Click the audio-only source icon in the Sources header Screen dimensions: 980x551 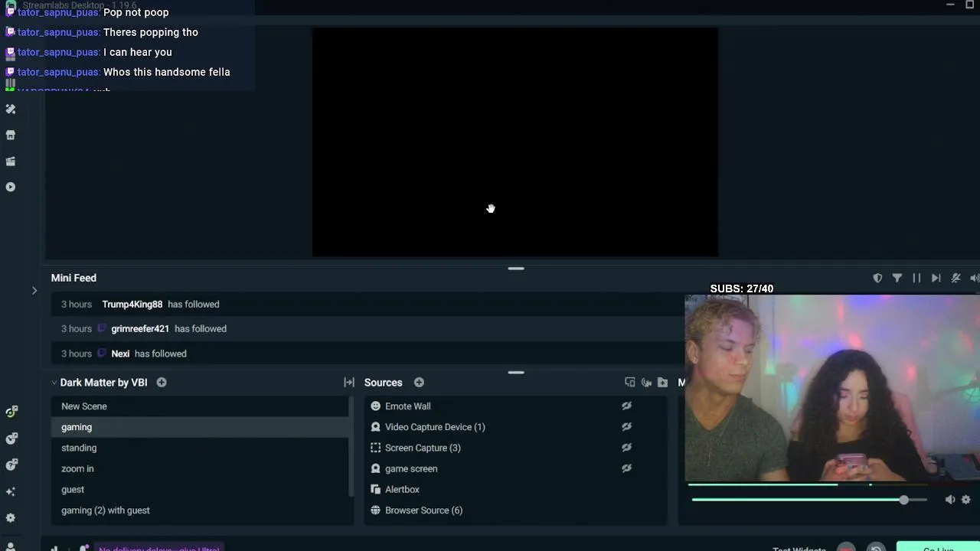(x=646, y=383)
